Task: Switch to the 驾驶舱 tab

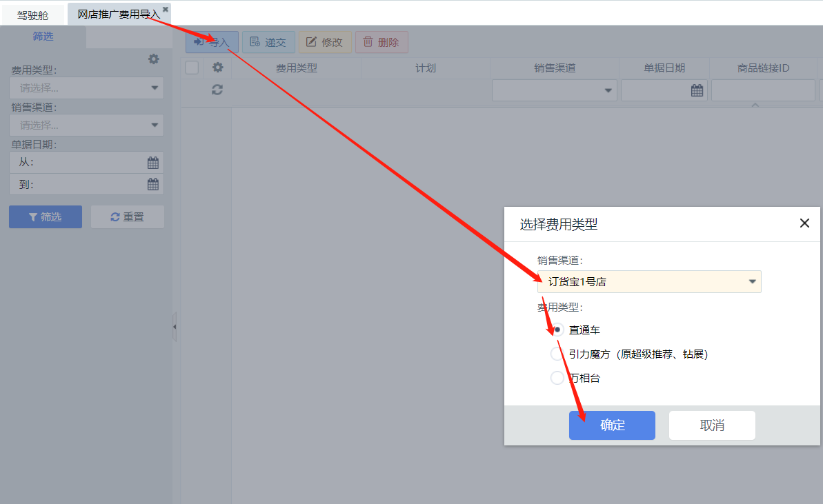Action: coord(32,14)
